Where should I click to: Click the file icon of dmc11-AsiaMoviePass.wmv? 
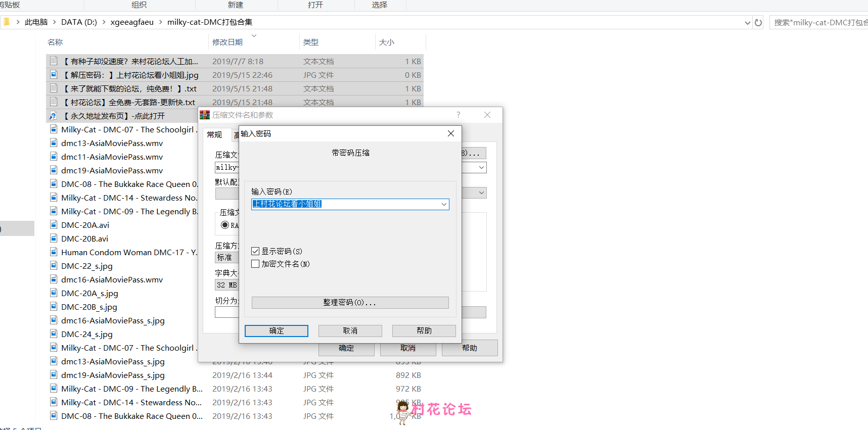(54, 157)
